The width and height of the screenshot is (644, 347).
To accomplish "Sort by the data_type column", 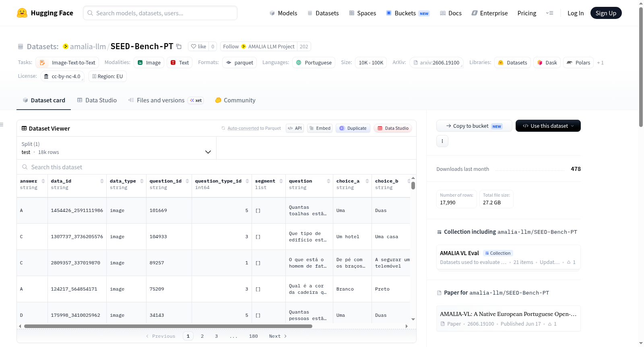I will pos(142,181).
